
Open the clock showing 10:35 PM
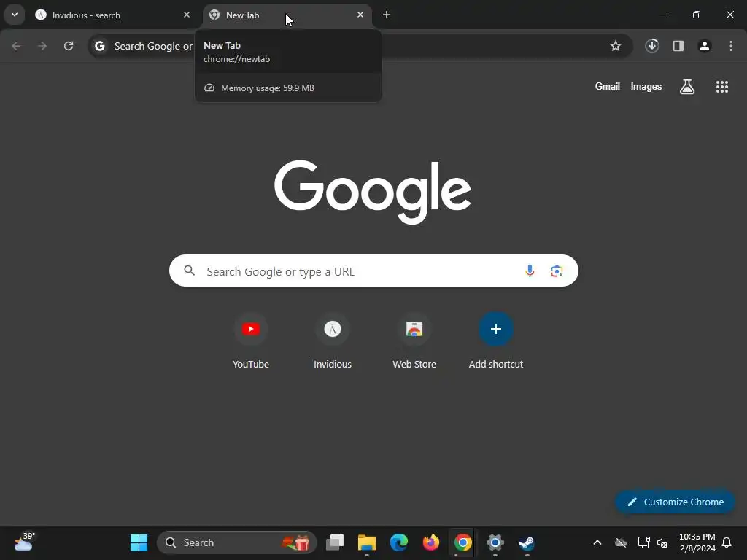697,542
